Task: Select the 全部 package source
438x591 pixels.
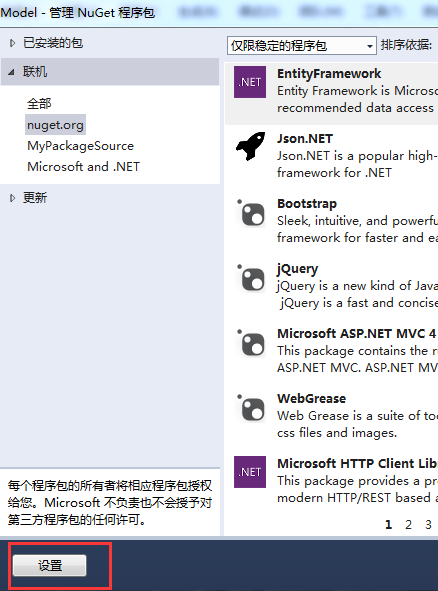Action: pyautogui.click(x=39, y=103)
